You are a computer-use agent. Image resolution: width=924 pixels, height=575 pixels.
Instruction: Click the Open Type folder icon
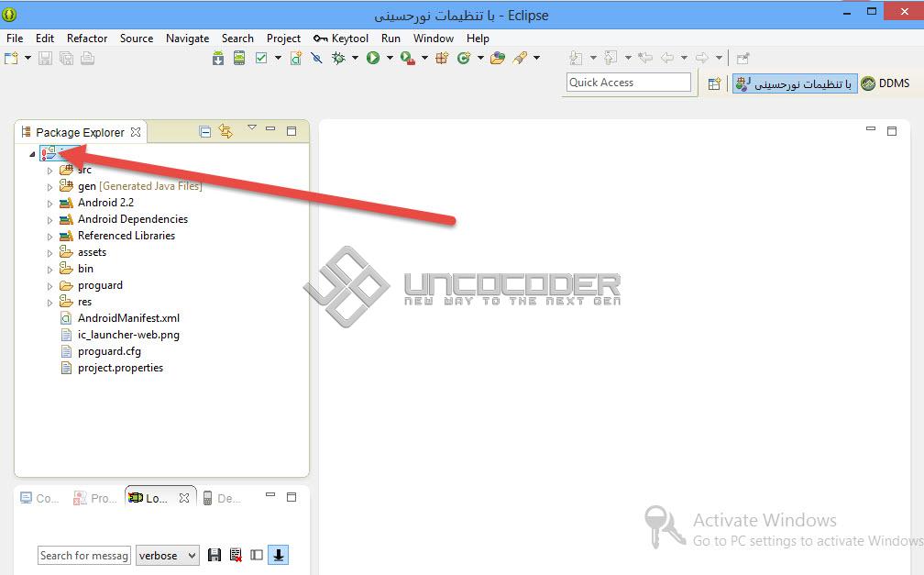point(498,58)
